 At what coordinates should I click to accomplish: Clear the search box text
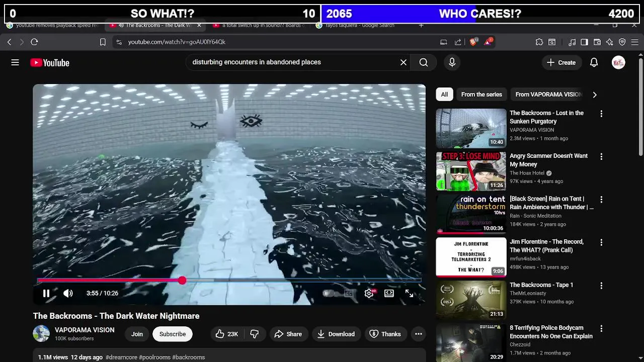click(404, 62)
